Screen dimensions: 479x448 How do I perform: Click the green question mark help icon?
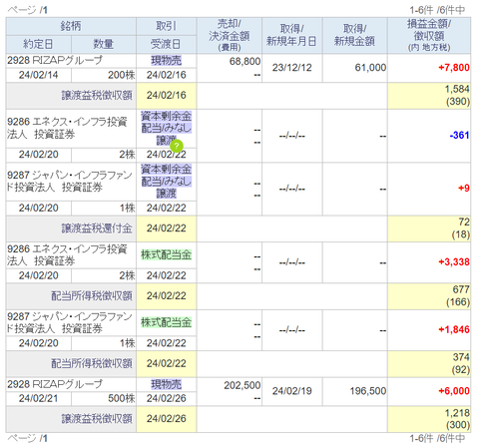click(x=177, y=146)
